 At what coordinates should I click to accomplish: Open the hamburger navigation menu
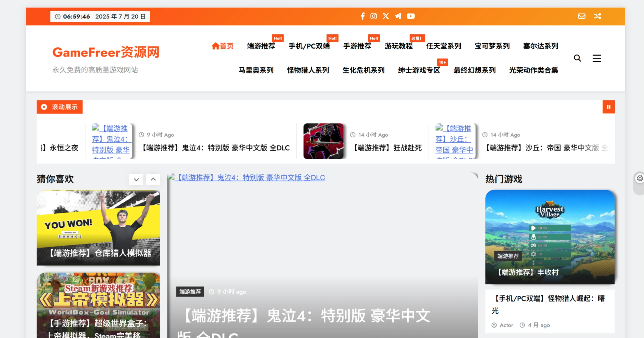point(597,58)
